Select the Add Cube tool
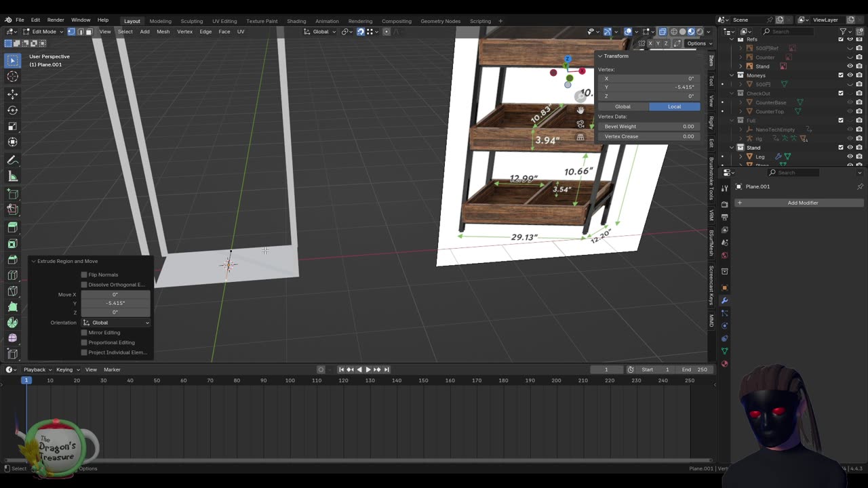This screenshot has height=488, width=868. click(12, 194)
